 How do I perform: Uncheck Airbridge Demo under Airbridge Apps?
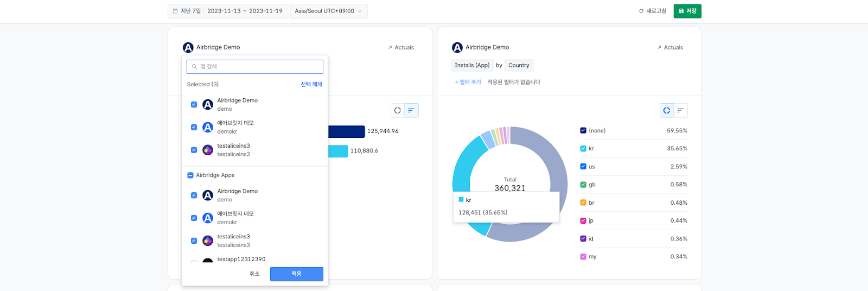pyautogui.click(x=194, y=195)
